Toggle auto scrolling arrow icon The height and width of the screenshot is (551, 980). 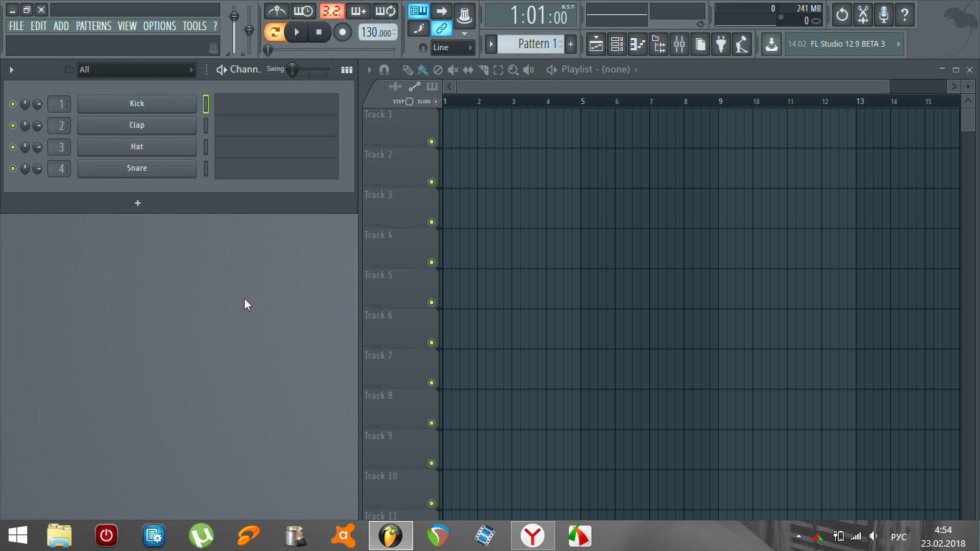coord(442,11)
